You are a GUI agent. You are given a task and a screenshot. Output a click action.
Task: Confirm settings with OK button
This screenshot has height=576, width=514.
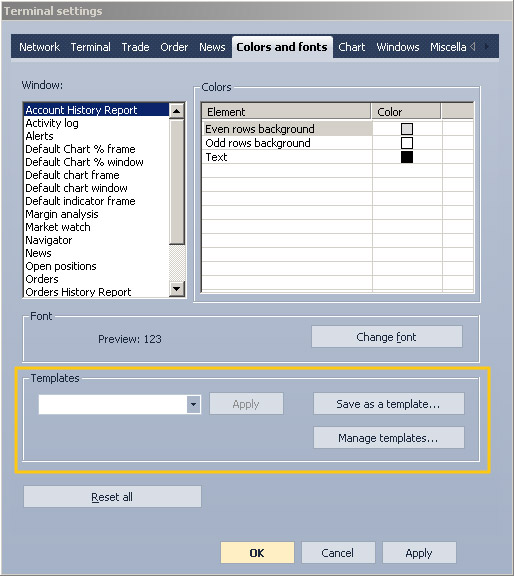[257, 553]
